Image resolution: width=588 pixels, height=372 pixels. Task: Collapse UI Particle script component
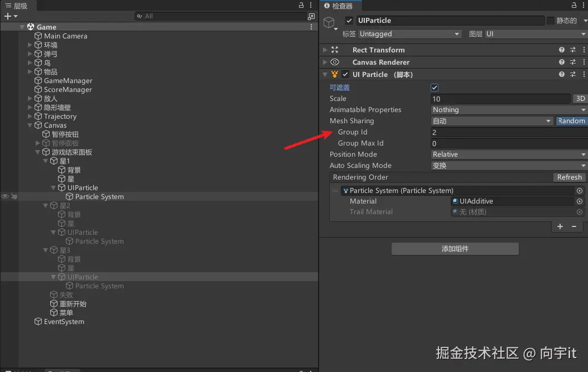[x=325, y=75]
